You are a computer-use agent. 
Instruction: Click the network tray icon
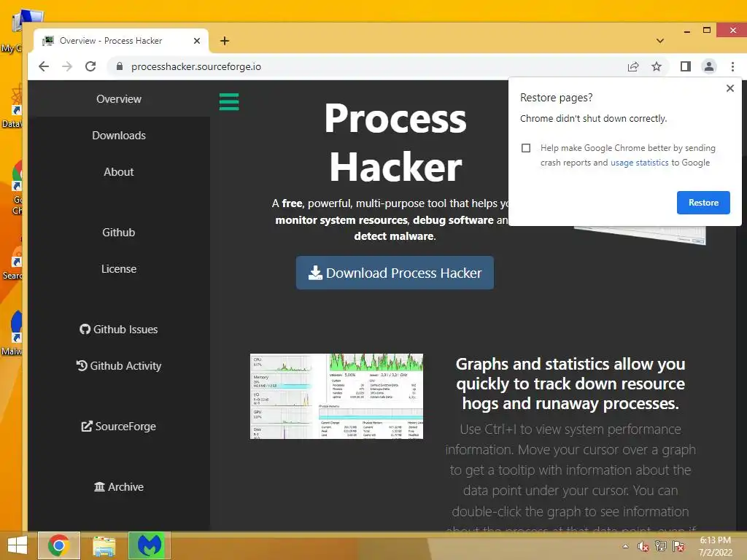click(x=661, y=546)
